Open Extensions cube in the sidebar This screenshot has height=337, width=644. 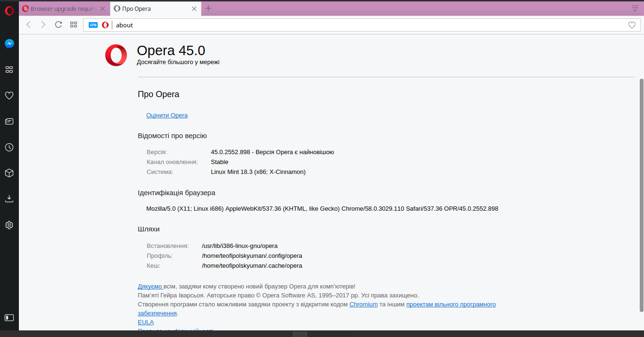click(9, 173)
